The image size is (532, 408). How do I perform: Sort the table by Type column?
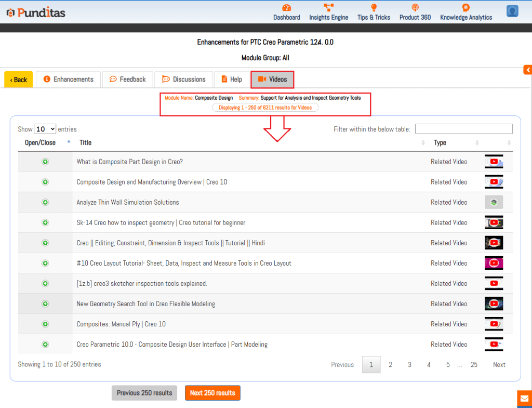[440, 142]
